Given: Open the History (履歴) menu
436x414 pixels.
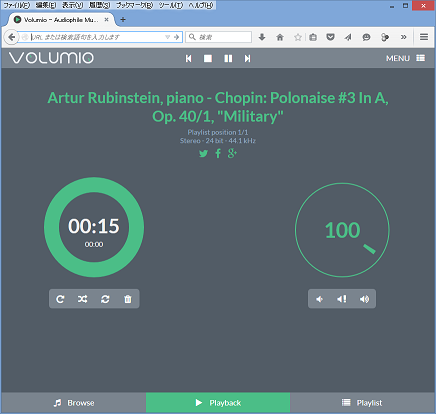Looking at the screenshot, I should 99,6.
